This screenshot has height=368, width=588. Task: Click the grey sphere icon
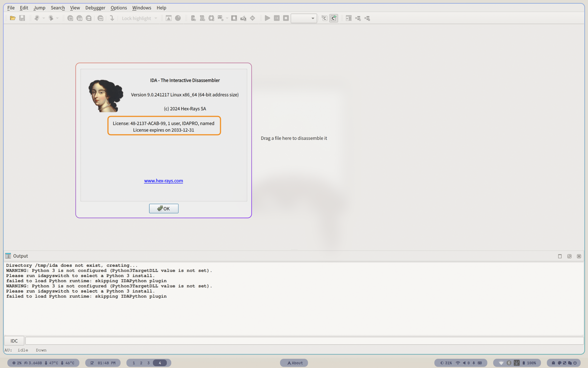(x=178, y=18)
